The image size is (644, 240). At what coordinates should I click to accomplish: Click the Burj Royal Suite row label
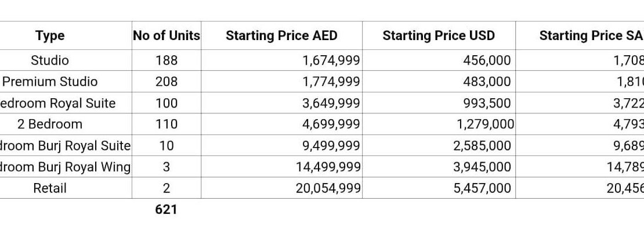coord(65,146)
